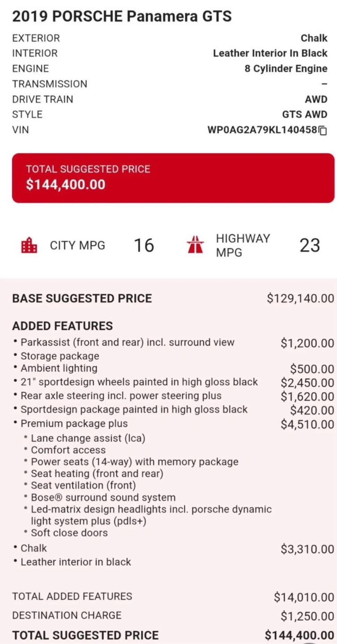Image resolution: width=337 pixels, height=644 pixels.
Task: Click the bottom Total Suggested Price $144,400.00
Action: (x=299, y=636)
